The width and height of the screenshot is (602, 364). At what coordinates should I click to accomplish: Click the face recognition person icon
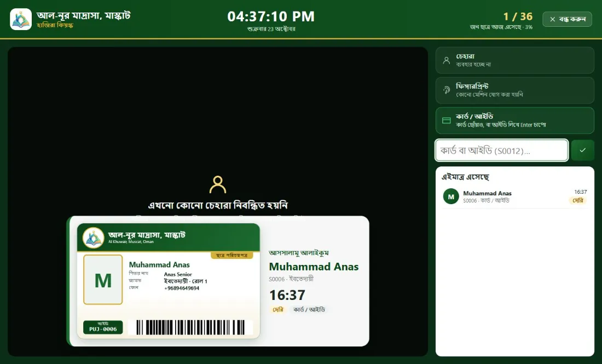click(446, 60)
